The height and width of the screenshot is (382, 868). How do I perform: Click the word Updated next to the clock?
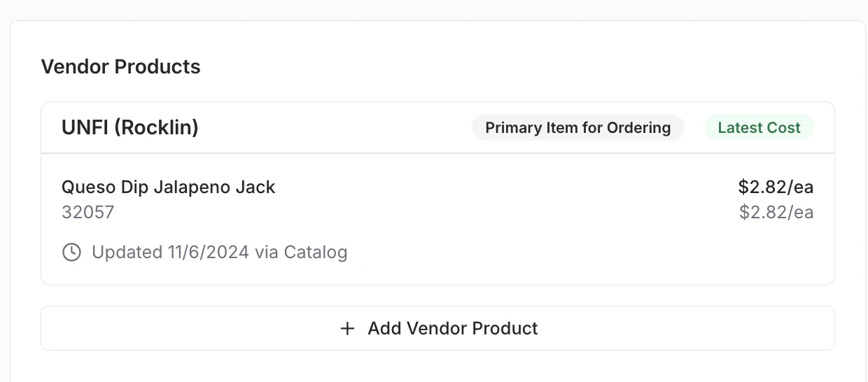click(127, 252)
